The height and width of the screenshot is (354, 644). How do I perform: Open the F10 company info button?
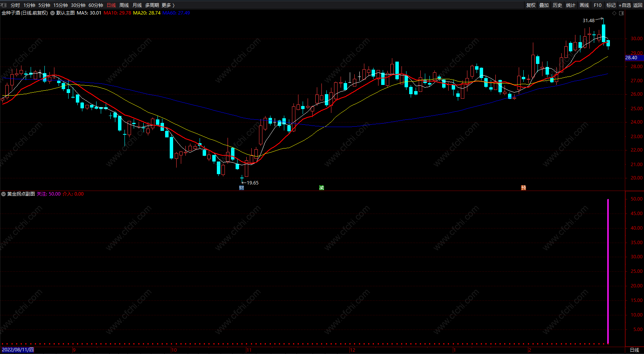(598, 5)
